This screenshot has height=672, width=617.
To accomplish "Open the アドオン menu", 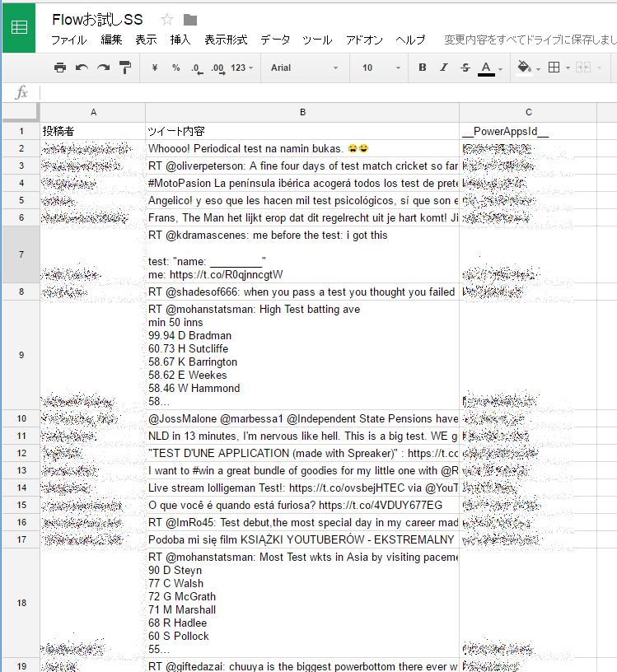I will click(364, 40).
